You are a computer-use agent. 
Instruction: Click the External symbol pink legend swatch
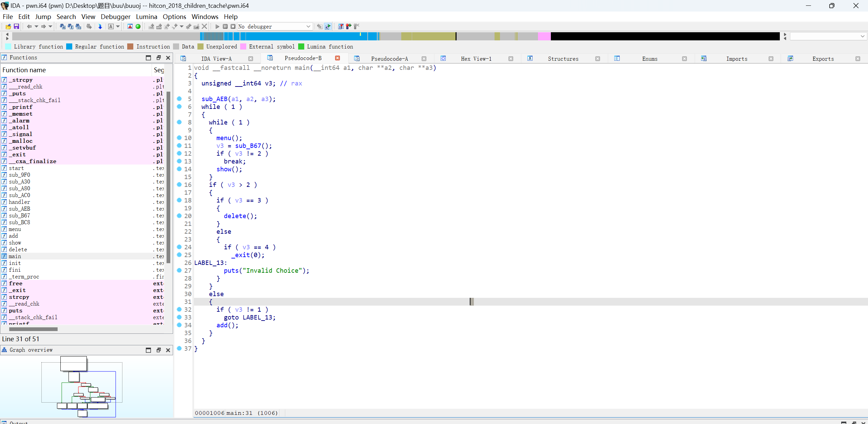tap(243, 46)
